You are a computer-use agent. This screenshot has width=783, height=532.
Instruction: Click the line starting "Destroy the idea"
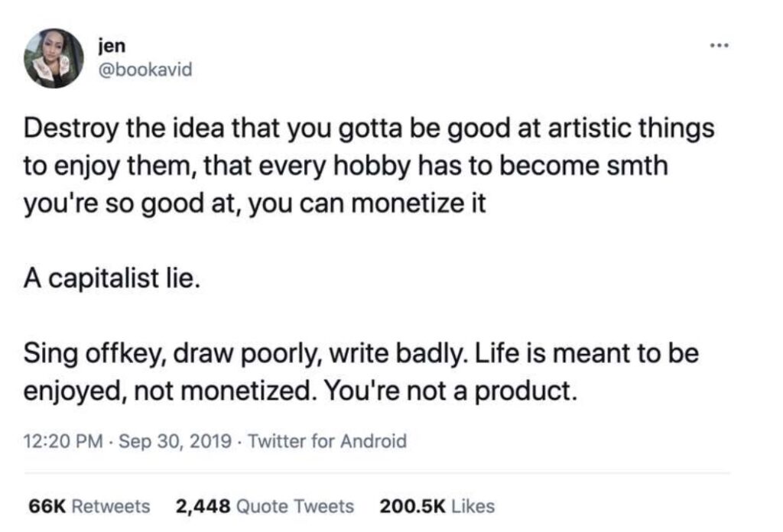pyautogui.click(x=369, y=128)
